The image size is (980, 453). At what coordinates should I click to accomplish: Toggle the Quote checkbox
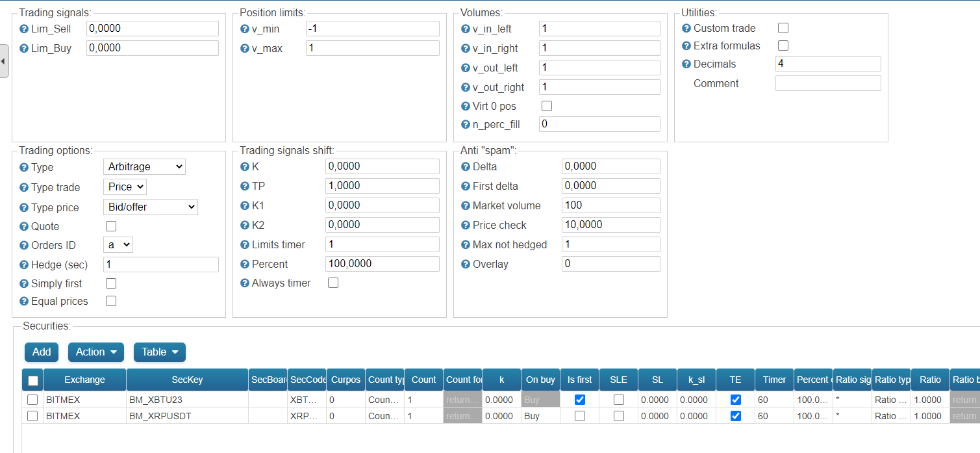pyautogui.click(x=111, y=226)
